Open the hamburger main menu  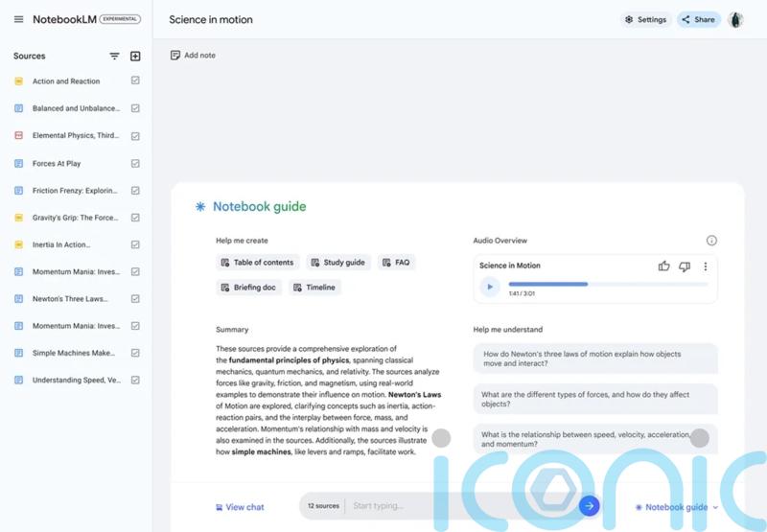point(18,19)
